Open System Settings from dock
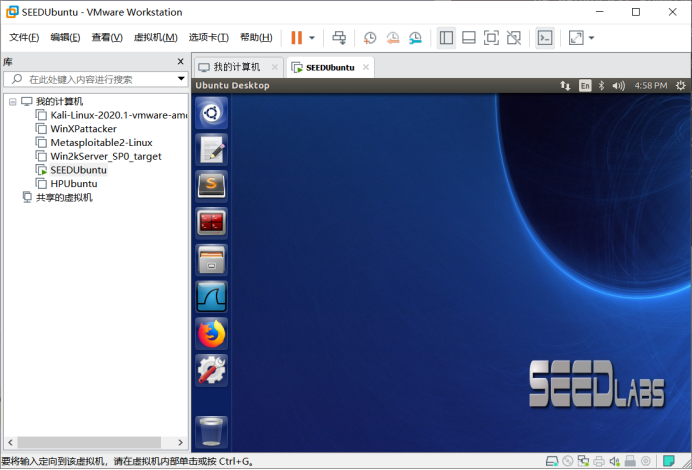The height and width of the screenshot is (470, 692). click(211, 370)
